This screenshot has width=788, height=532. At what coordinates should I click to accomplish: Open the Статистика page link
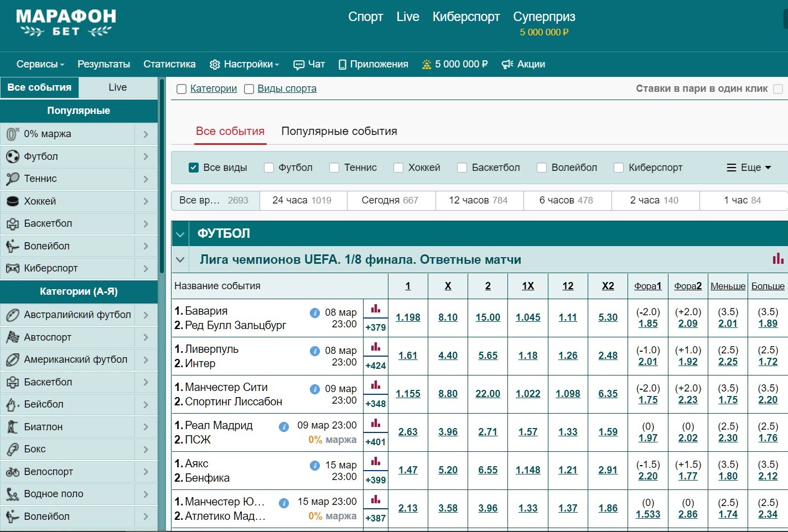tap(169, 64)
